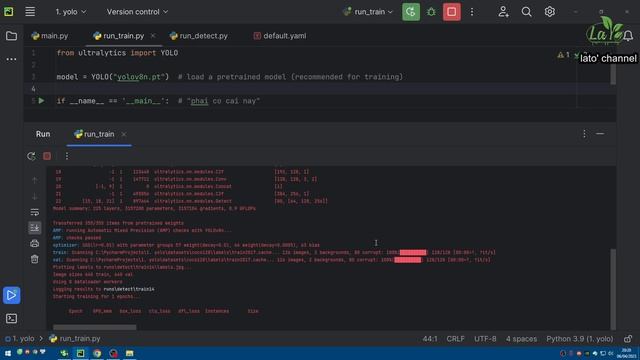640x360 pixels.
Task: Open the default.yaml editor tab
Action: click(x=280, y=36)
